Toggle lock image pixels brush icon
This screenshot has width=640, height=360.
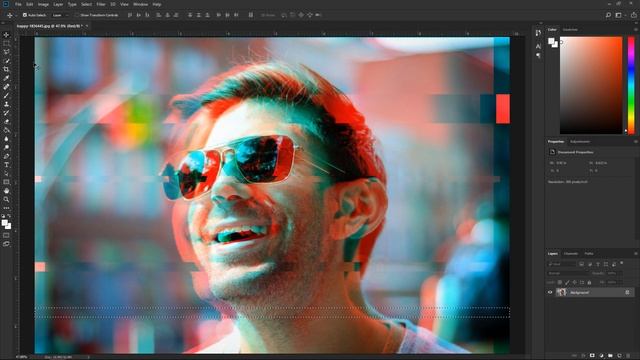coord(567,282)
